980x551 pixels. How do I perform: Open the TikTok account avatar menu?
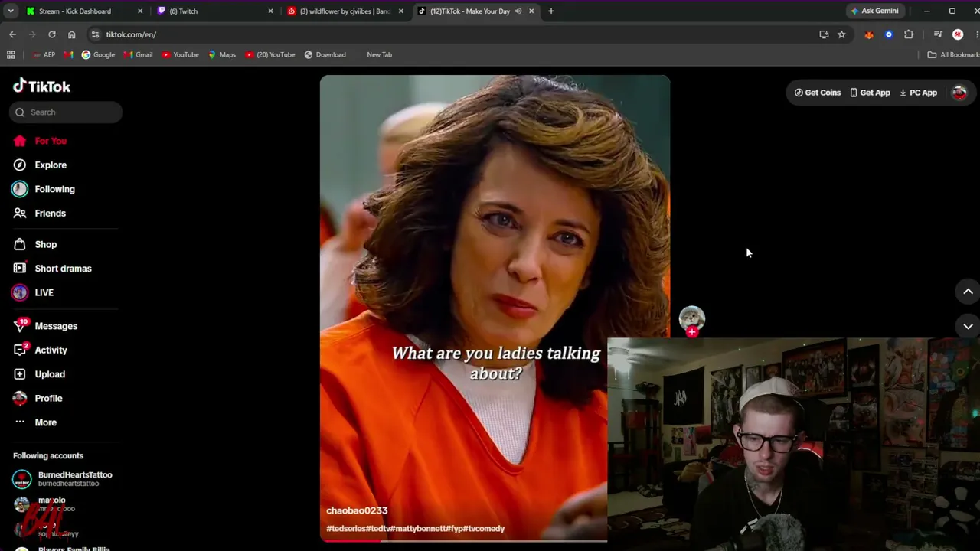pyautogui.click(x=959, y=93)
